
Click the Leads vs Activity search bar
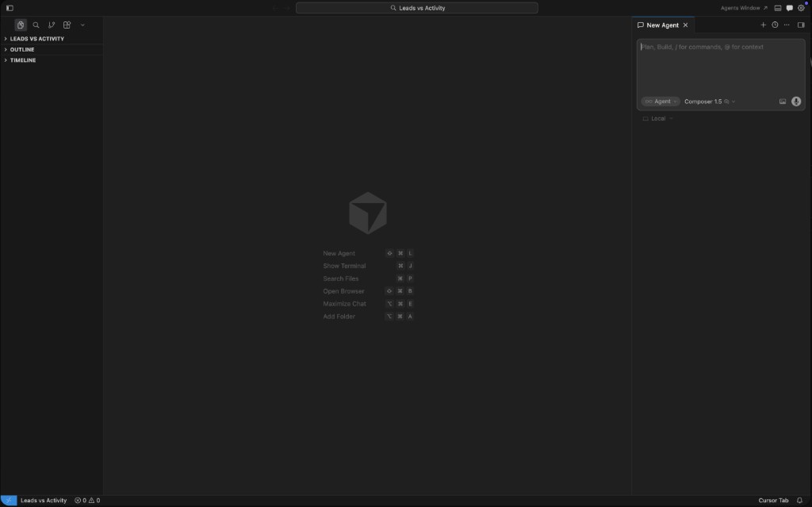click(416, 7)
